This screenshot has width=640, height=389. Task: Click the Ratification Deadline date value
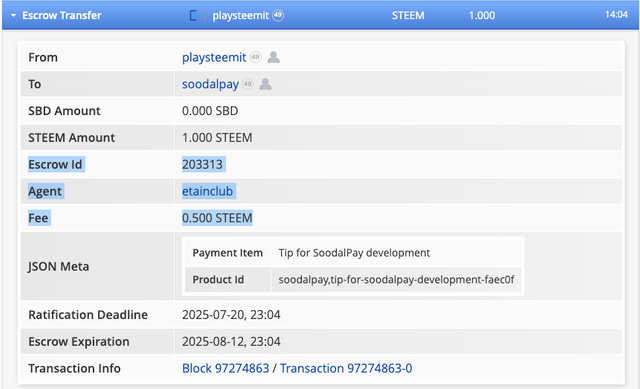coord(231,315)
